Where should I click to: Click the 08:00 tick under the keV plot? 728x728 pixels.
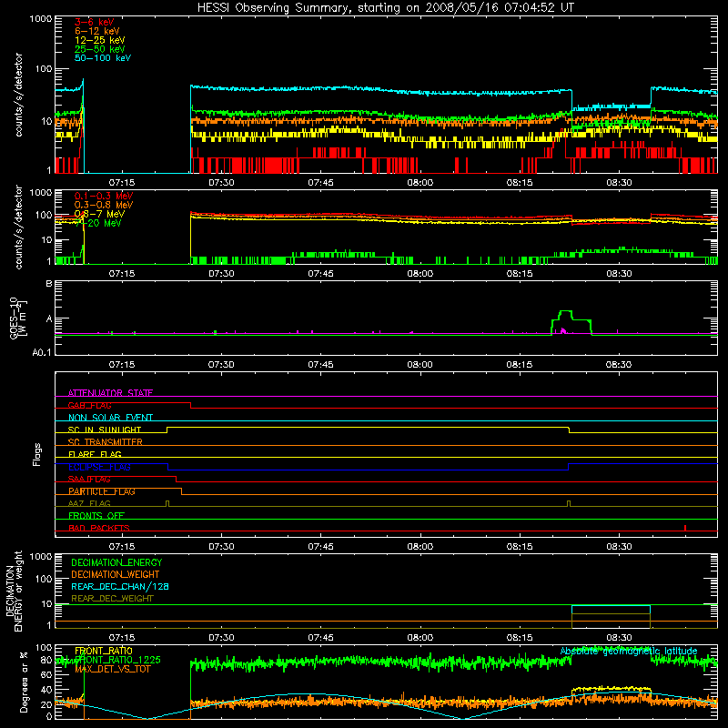(420, 183)
